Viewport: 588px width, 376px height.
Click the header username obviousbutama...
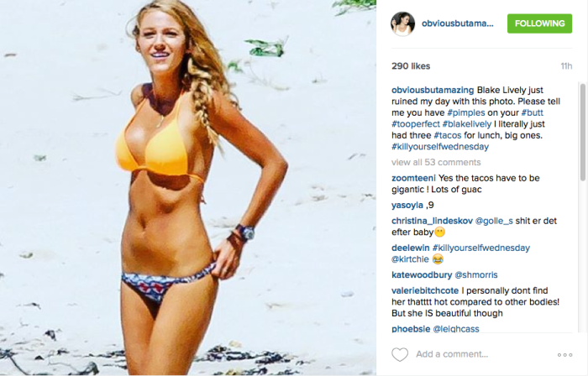(x=458, y=23)
